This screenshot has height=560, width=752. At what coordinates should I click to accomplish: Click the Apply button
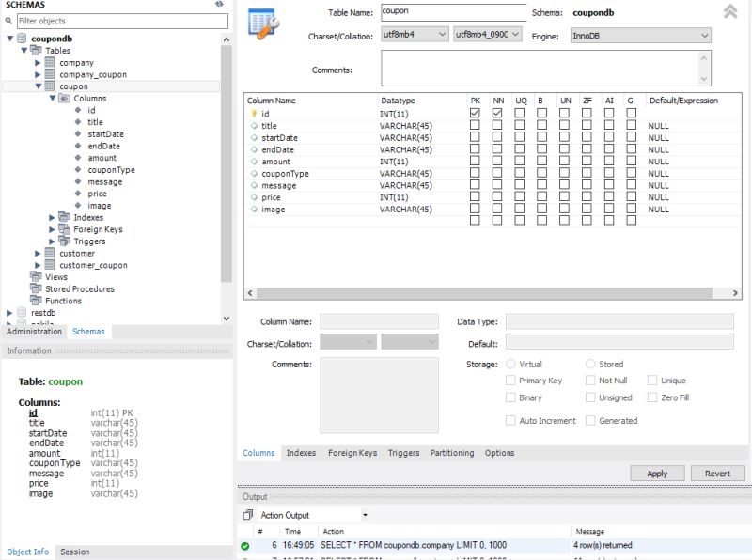(657, 474)
